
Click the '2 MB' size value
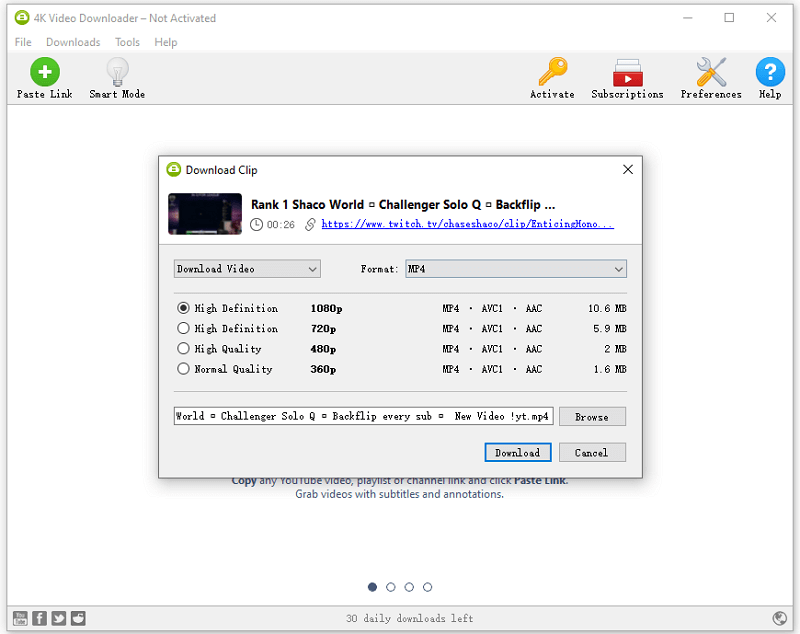[x=615, y=349]
